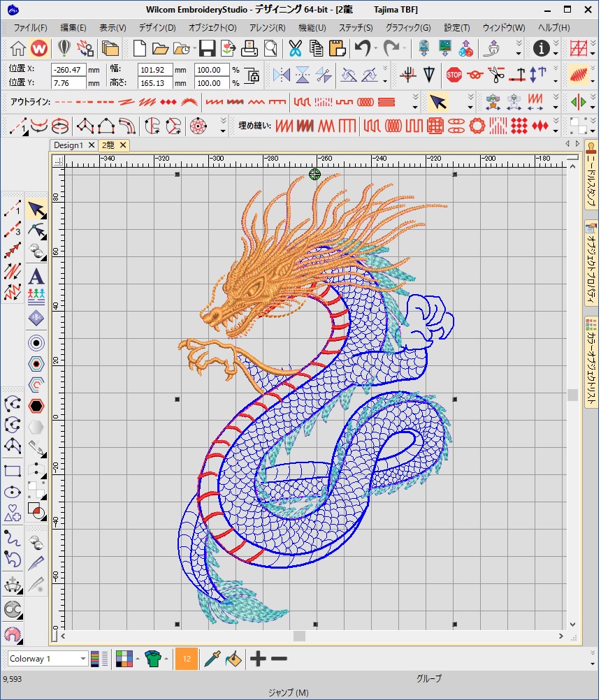Open the ニードルスタンプ side panel
The image size is (601, 700).
pos(591,175)
